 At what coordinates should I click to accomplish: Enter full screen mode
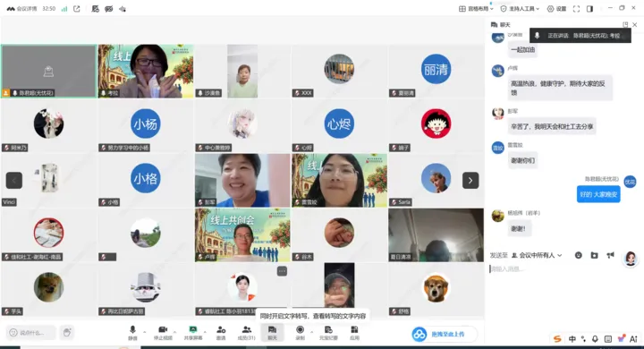tap(576, 9)
